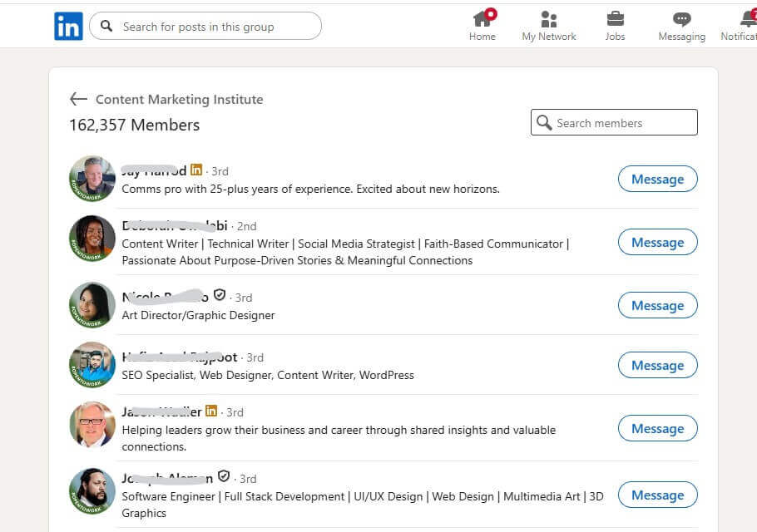Image resolution: width=757 pixels, height=532 pixels.
Task: Click LinkedIn Premium badge beside Comms pro member
Action: pos(196,170)
